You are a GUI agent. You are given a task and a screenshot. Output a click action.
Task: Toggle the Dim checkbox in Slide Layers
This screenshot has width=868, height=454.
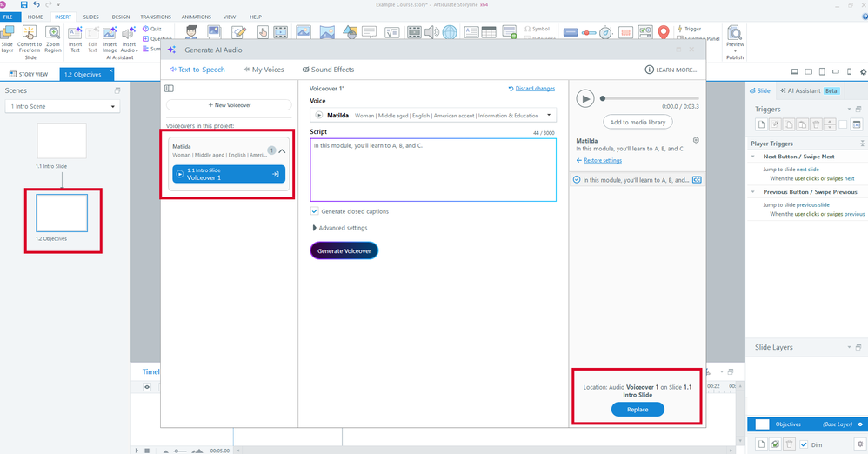click(804, 444)
